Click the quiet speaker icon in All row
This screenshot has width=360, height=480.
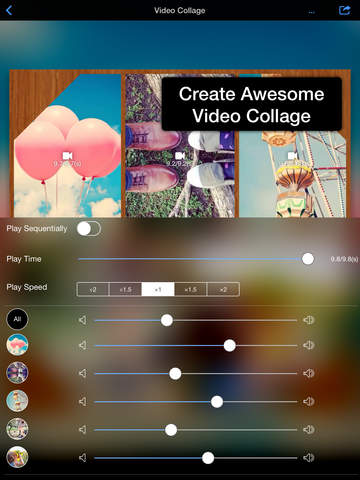pyautogui.click(x=83, y=320)
